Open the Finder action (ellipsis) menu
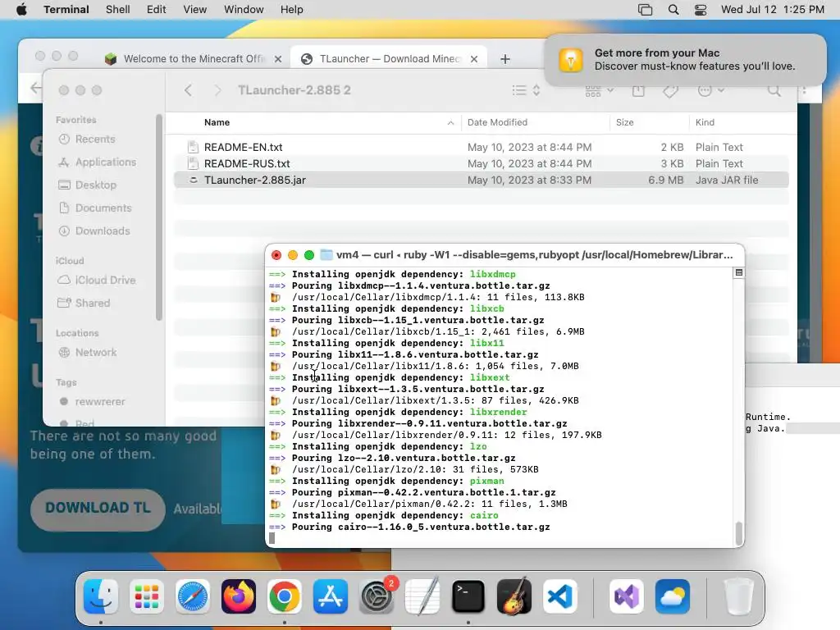Screen dimensions: 840x630 click(x=711, y=90)
